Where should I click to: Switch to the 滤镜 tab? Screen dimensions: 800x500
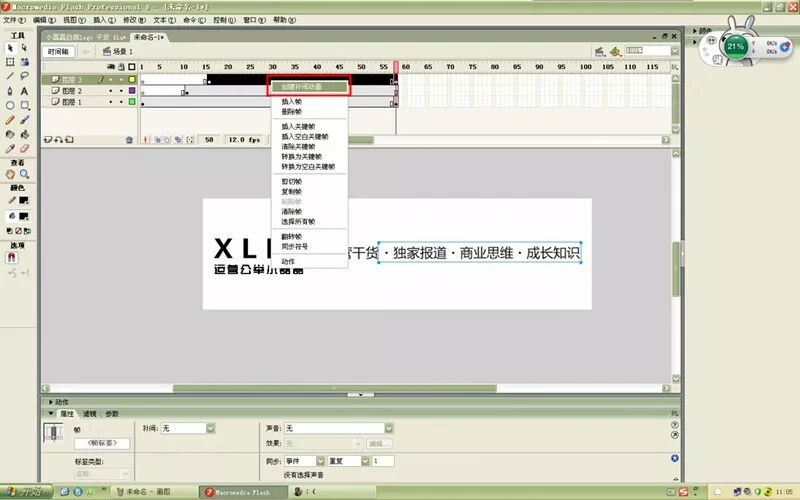point(89,414)
